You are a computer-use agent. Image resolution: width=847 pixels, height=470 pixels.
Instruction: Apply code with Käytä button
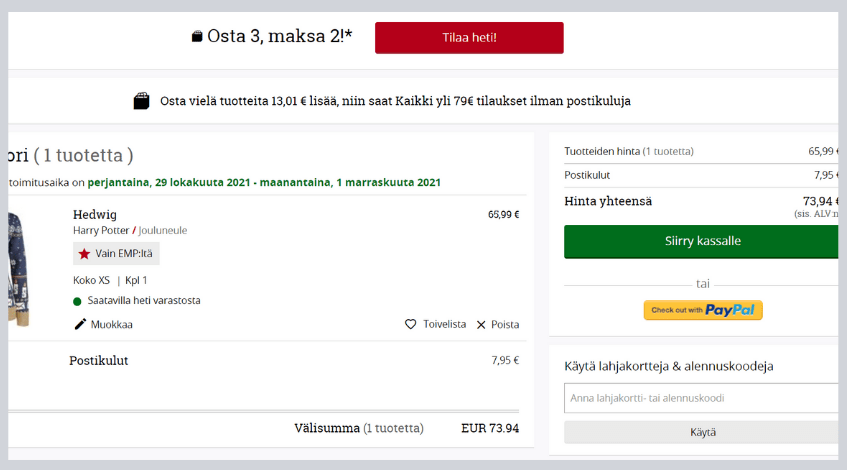pyautogui.click(x=701, y=432)
